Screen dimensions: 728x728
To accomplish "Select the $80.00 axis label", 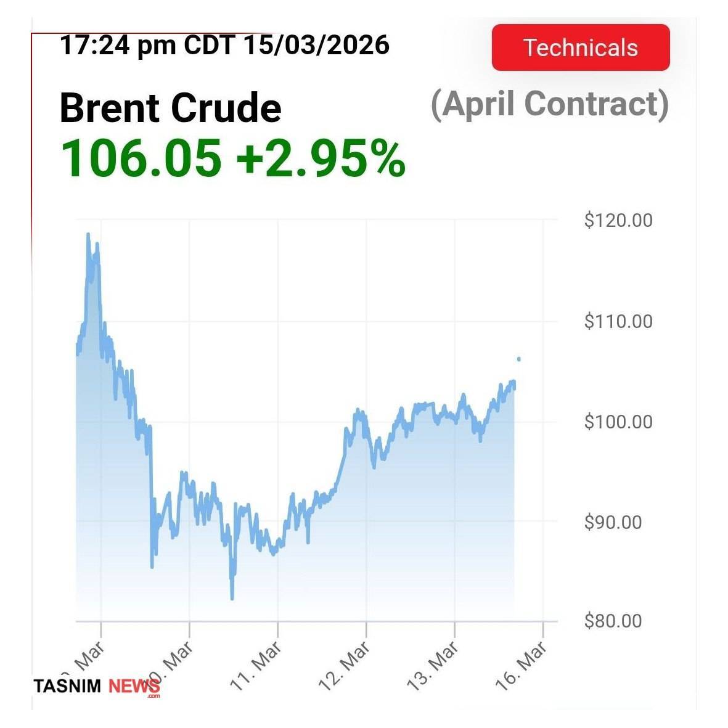I will 613,621.
